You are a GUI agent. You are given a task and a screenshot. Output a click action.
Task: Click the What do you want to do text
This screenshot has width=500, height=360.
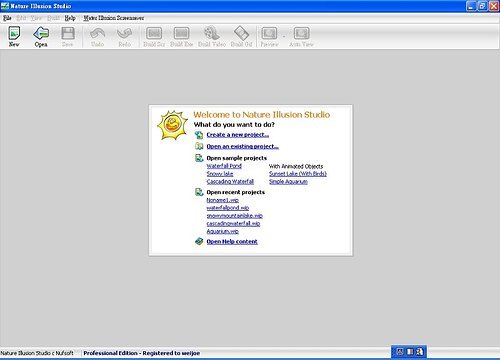click(x=234, y=124)
